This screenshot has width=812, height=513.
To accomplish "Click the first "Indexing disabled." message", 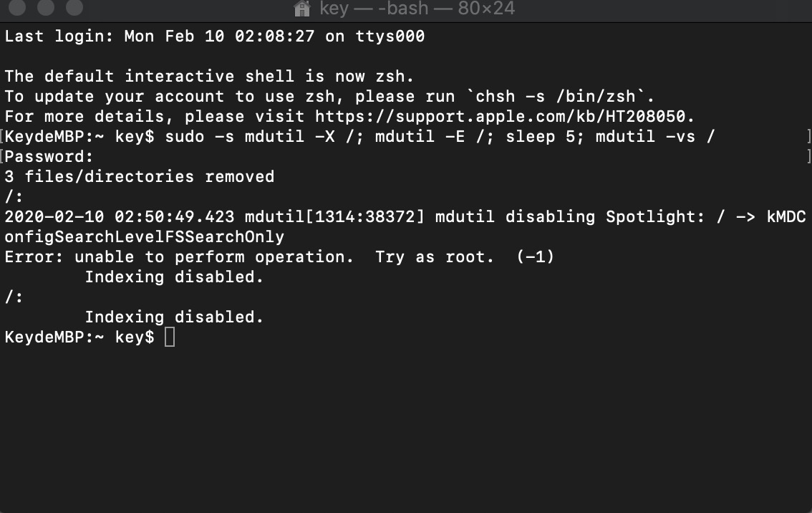I will pos(174,277).
